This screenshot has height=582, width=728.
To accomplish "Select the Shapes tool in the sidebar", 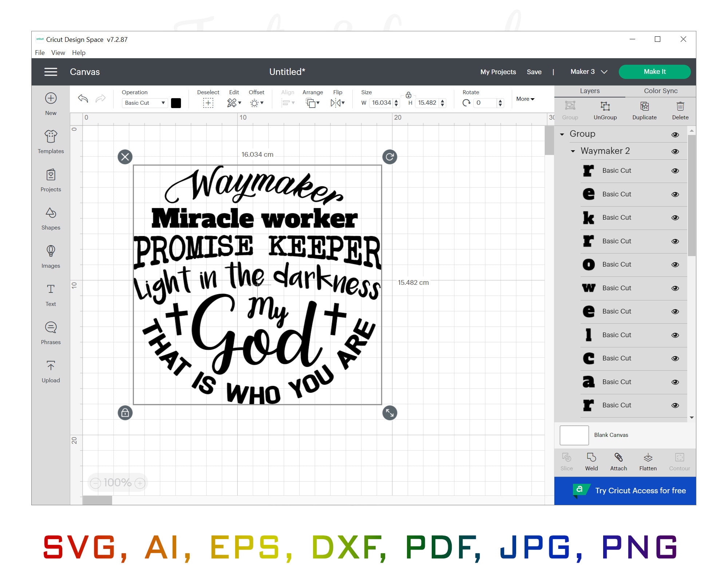I will 51,218.
